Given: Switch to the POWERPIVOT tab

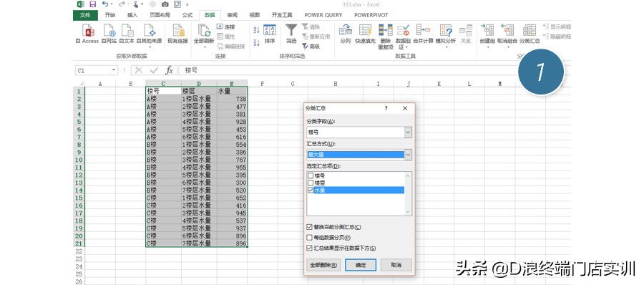Looking at the screenshot, I should (x=371, y=15).
